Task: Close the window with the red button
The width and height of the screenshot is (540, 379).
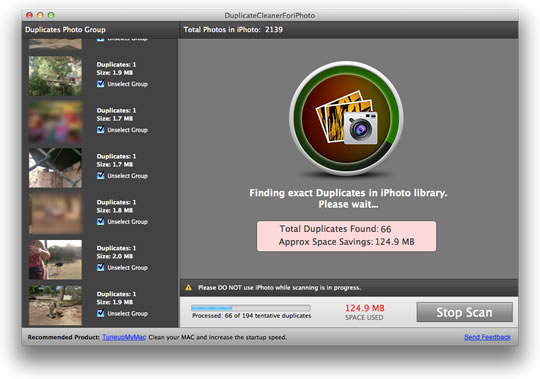Action: tap(30, 15)
